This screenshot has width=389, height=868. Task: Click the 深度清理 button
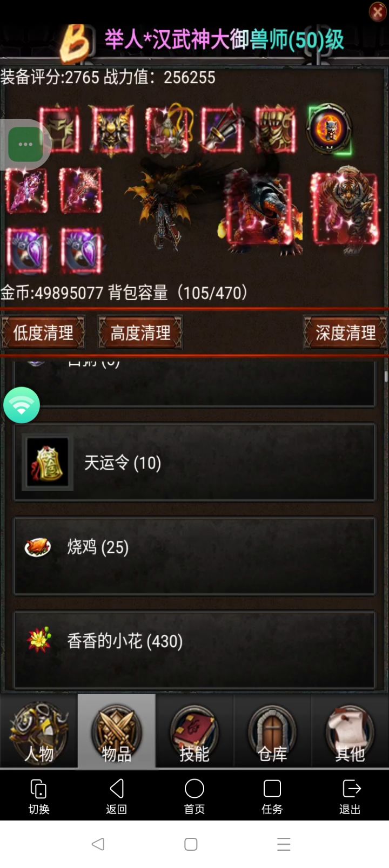click(x=345, y=333)
